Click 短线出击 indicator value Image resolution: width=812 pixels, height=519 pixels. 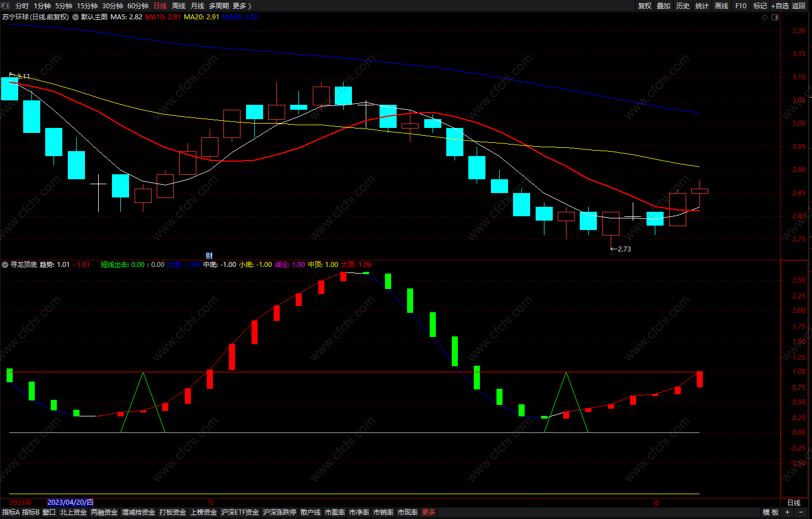click(122, 265)
